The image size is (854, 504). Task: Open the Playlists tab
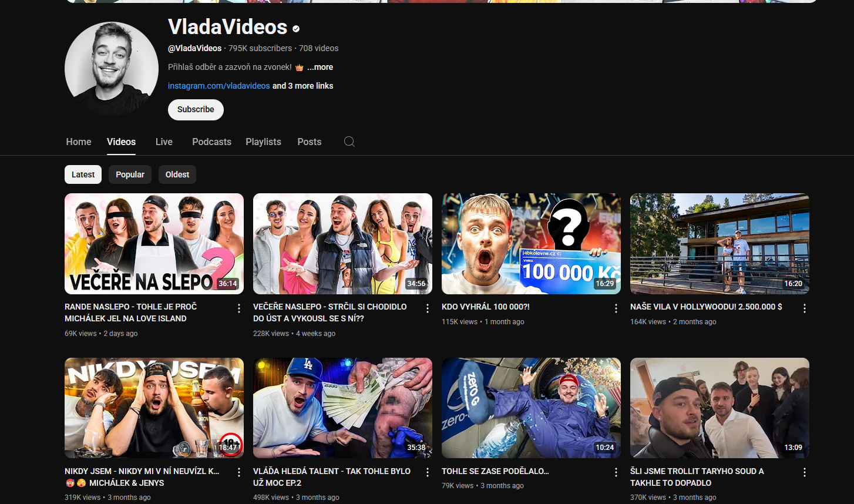[x=263, y=142]
